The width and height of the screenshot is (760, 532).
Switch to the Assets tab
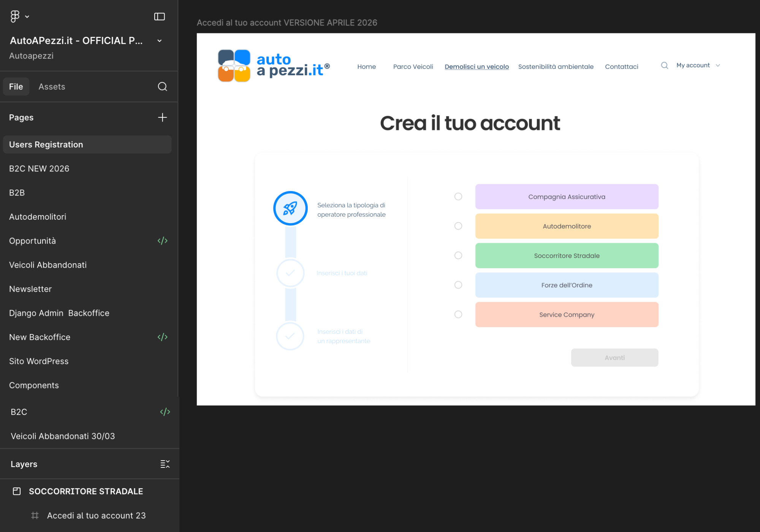(x=52, y=87)
